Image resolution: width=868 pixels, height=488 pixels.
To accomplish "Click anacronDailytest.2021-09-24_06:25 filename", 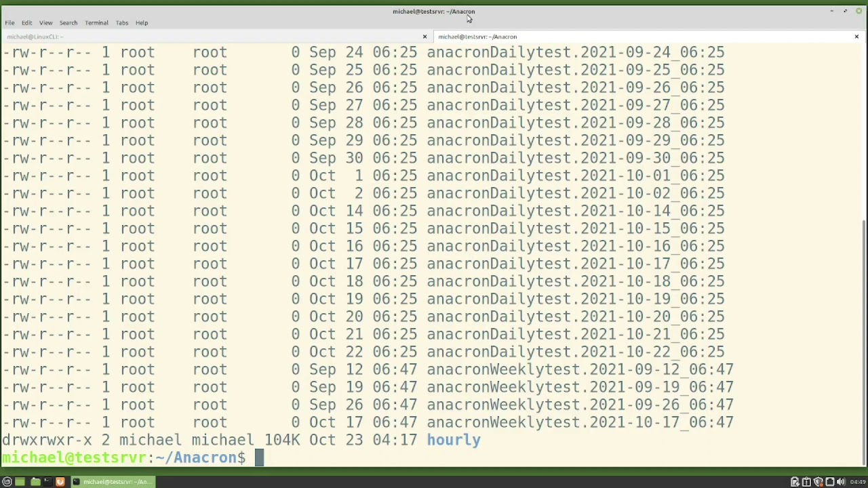I will pos(576,52).
